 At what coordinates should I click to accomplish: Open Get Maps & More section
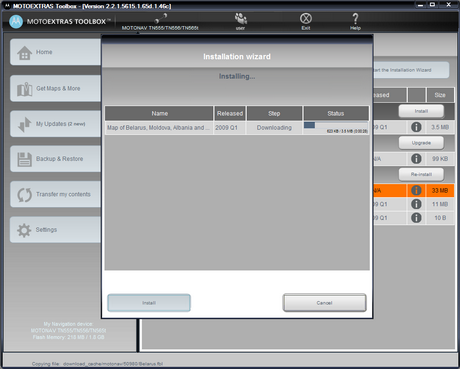pos(56,88)
